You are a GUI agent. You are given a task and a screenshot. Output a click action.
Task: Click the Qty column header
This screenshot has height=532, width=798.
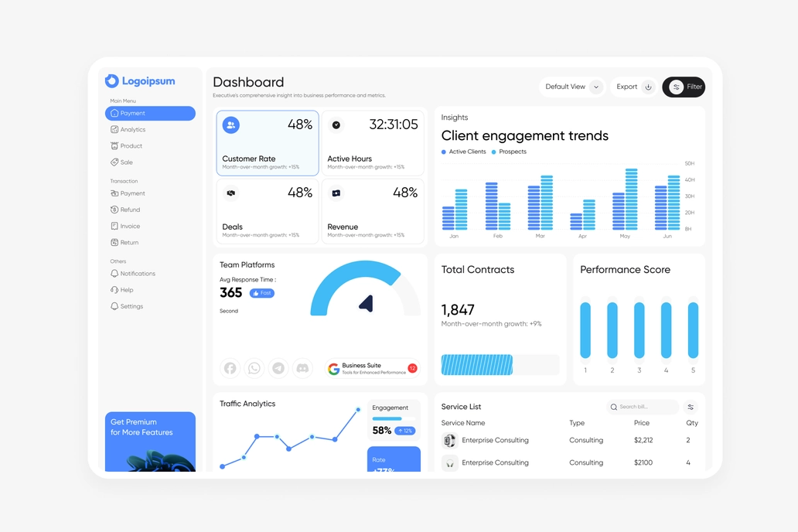[x=692, y=422]
